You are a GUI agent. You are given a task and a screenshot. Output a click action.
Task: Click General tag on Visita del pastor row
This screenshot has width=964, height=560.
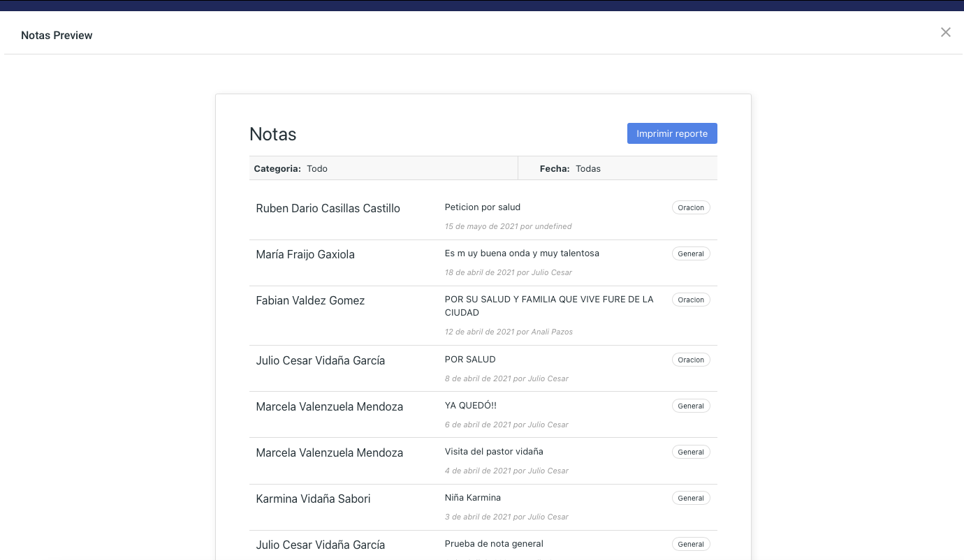691,452
